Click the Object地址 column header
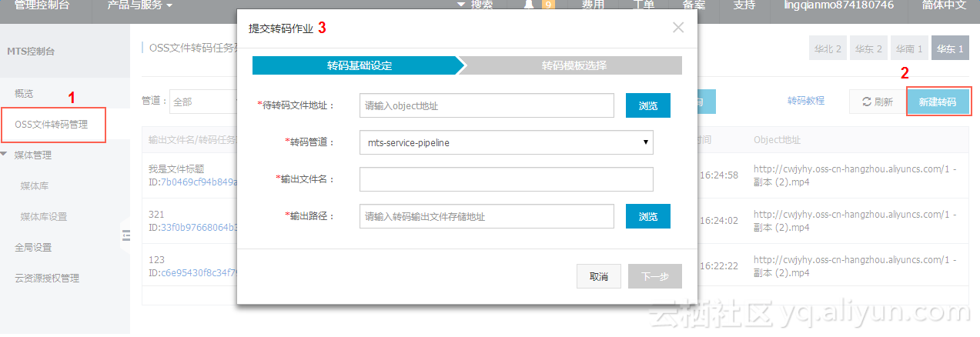The width and height of the screenshot is (980, 337). point(777,140)
